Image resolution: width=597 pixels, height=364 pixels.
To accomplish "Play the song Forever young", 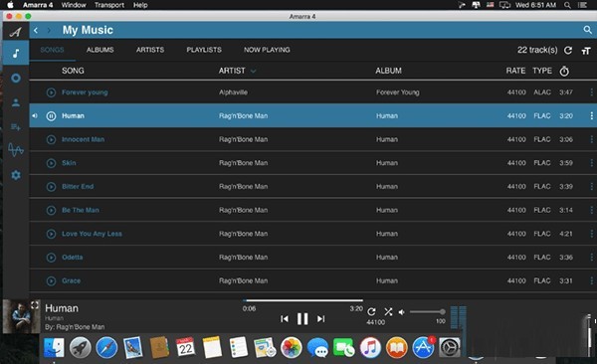I will 51,92.
